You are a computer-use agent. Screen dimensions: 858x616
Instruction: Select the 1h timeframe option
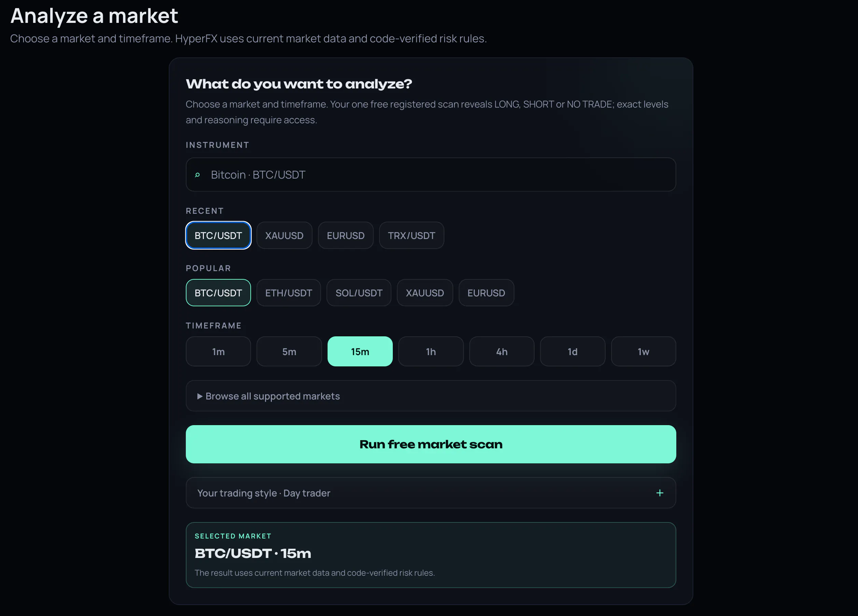pyautogui.click(x=430, y=351)
